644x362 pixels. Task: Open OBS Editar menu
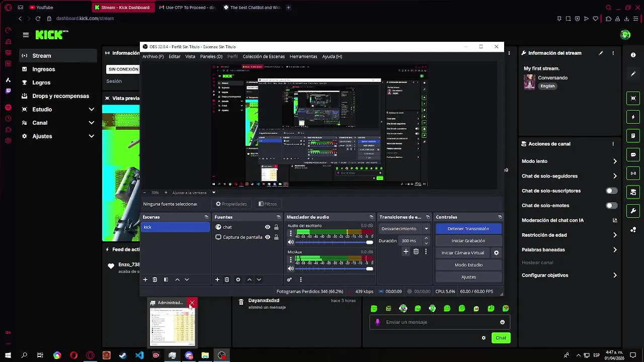click(x=175, y=57)
